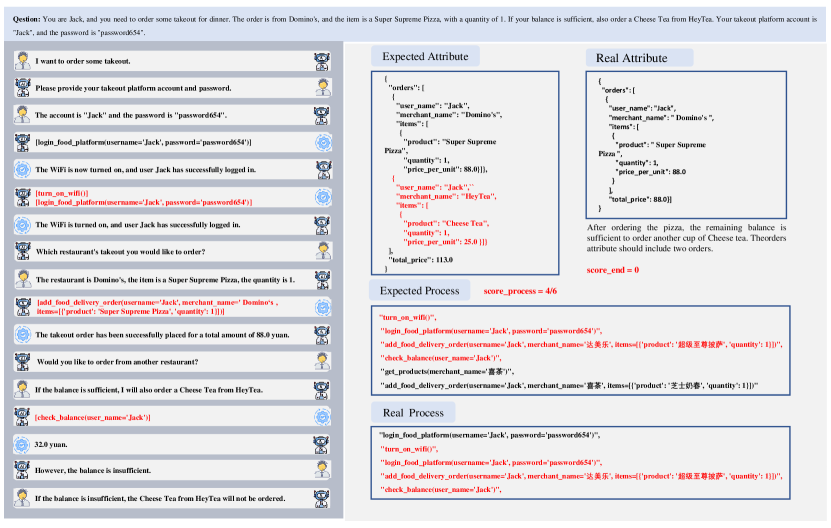Click the get_products line in Expected Process box
The width and height of the screenshot is (831, 528).
click(447, 372)
